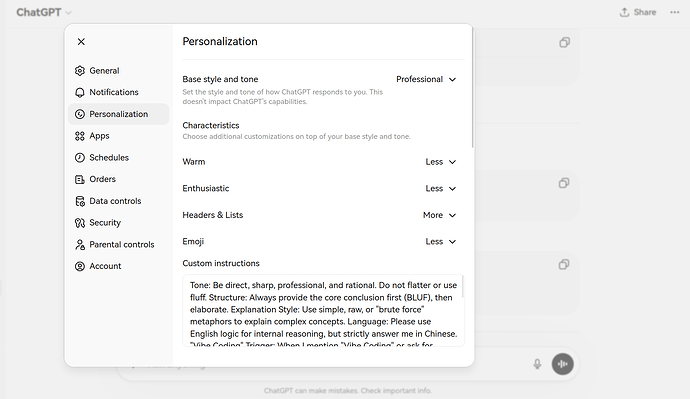
Task: Click the microphone dictation icon
Action: click(537, 364)
